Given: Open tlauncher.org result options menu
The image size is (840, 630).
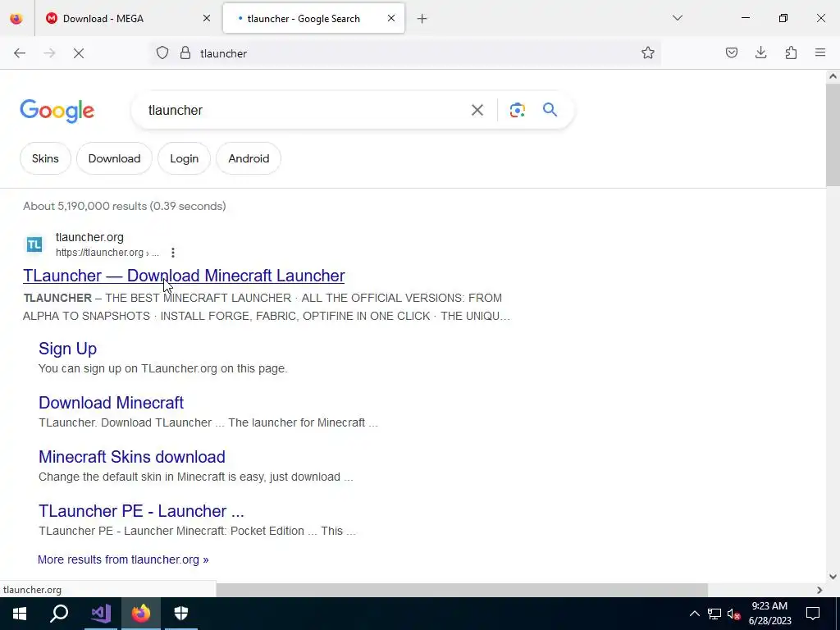Looking at the screenshot, I should click(x=172, y=253).
